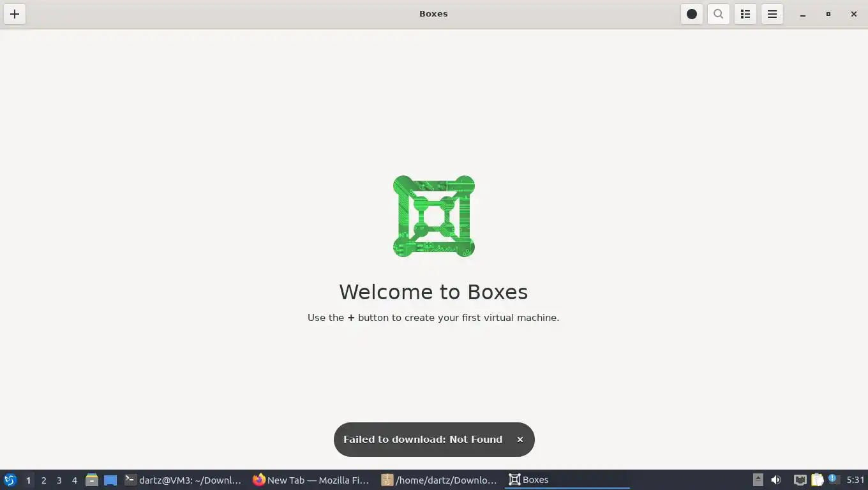Open the update notifier tray icon
The height and width of the screenshot is (490, 868).
(833, 479)
